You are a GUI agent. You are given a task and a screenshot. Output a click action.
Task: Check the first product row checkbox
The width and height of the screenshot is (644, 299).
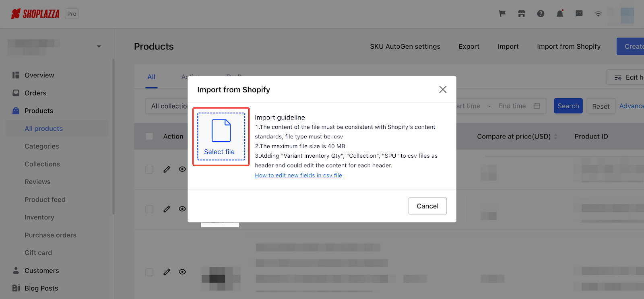click(149, 169)
